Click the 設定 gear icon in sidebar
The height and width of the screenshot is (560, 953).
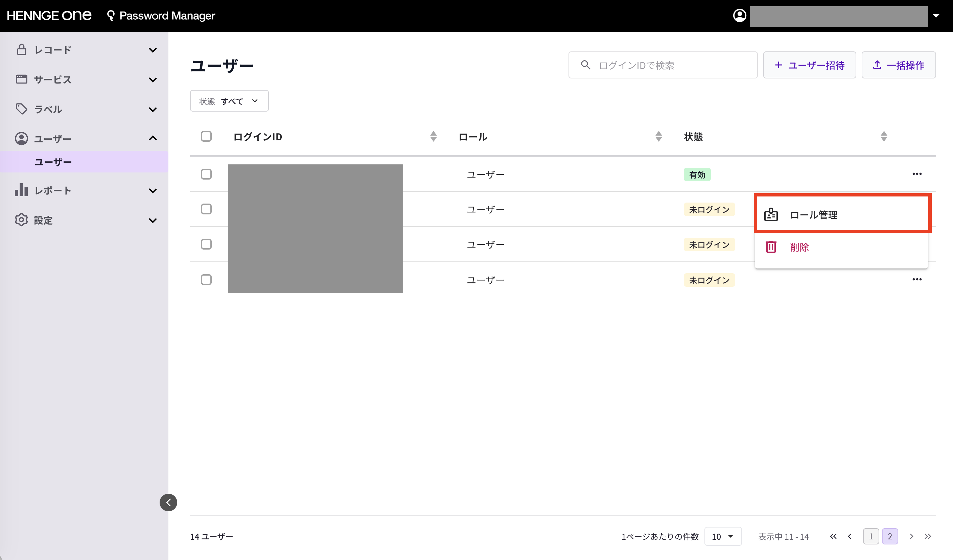22,220
